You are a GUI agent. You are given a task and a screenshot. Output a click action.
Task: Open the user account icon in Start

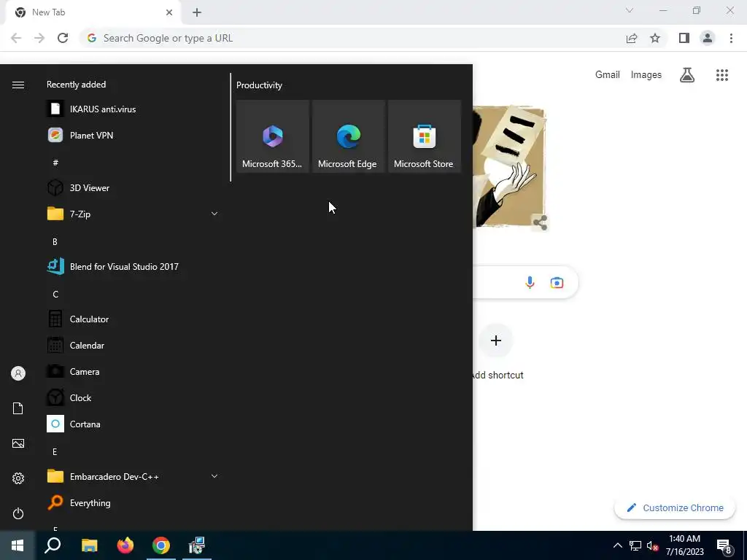point(18,373)
